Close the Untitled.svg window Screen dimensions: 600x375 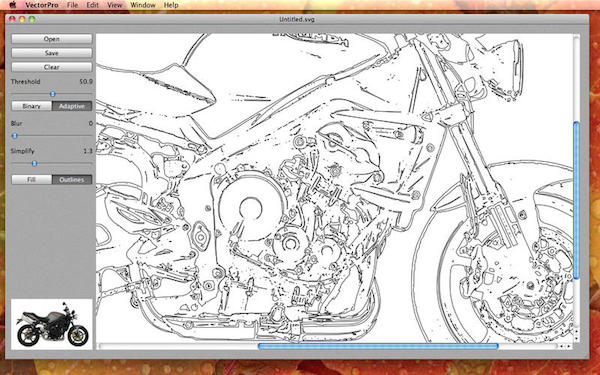tap(12, 19)
